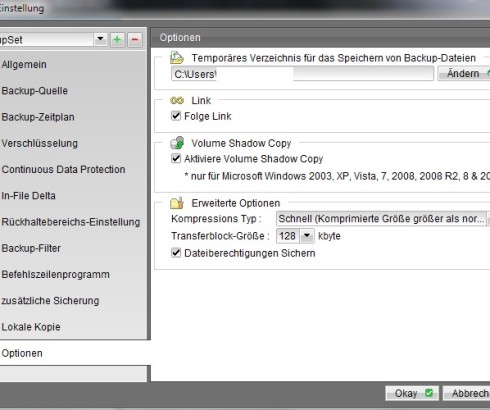Open the backup set dropdown arrow

[x=100, y=40]
